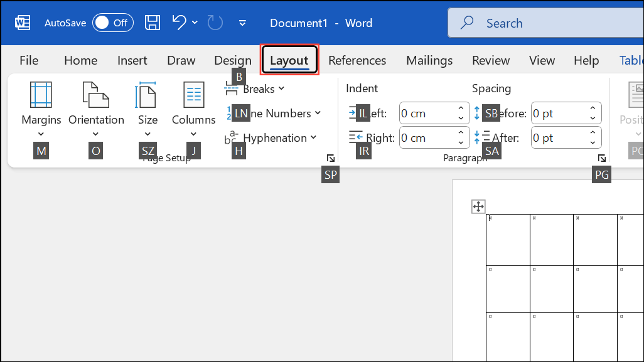Open the File tab
Viewport: 644px width, 362px height.
pos(29,61)
